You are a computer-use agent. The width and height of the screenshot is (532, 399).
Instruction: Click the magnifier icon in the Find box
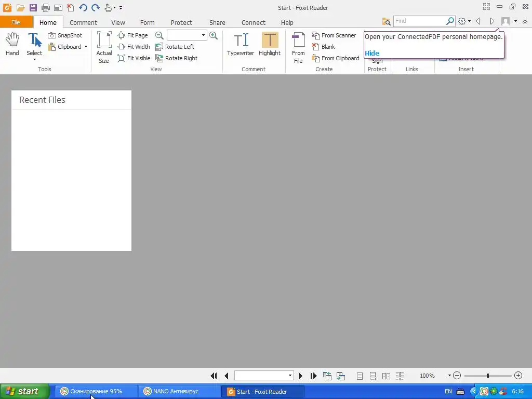coord(450,21)
